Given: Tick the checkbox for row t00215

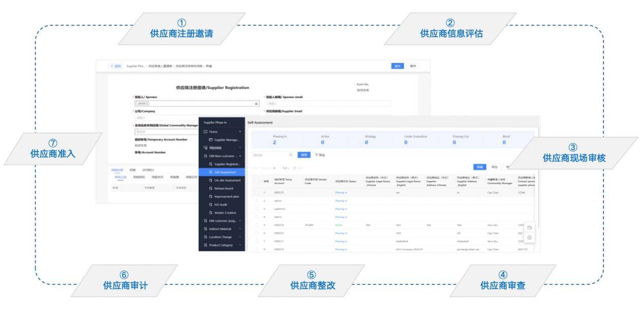Looking at the screenshot, I should point(257,193).
